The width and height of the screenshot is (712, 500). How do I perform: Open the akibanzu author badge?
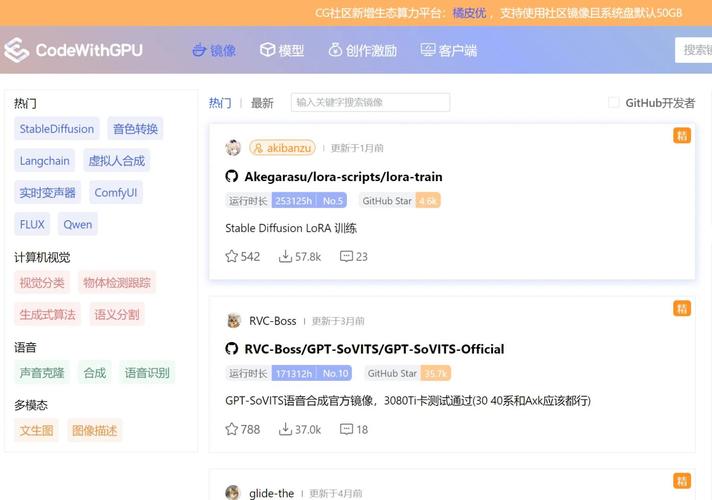tap(282, 148)
